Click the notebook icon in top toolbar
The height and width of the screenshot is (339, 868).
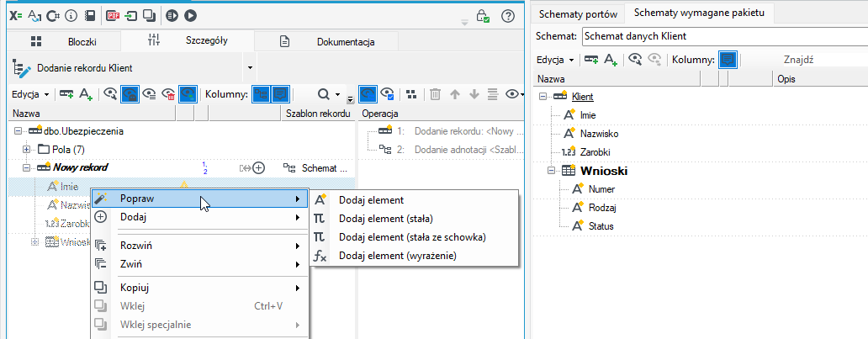(x=88, y=16)
